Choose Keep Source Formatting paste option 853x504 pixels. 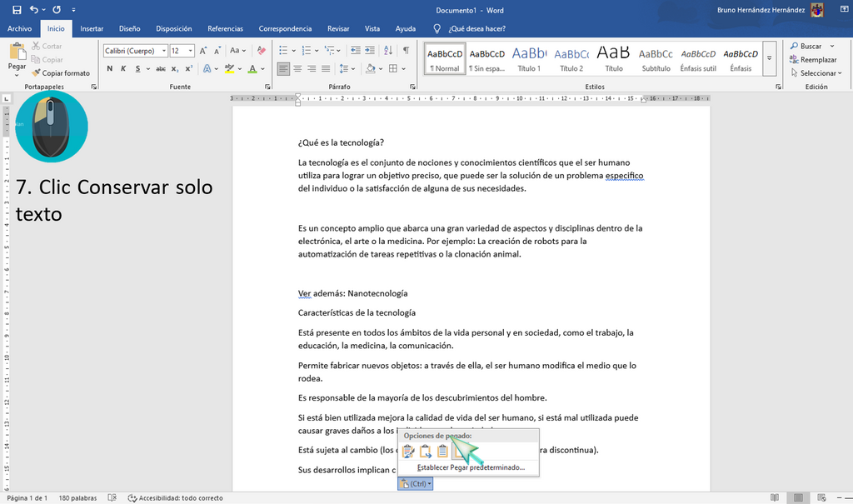(408, 452)
